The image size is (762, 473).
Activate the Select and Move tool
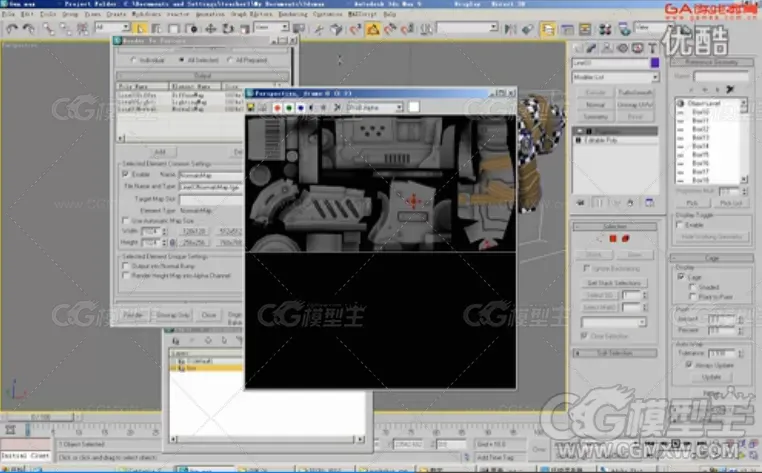[210, 29]
